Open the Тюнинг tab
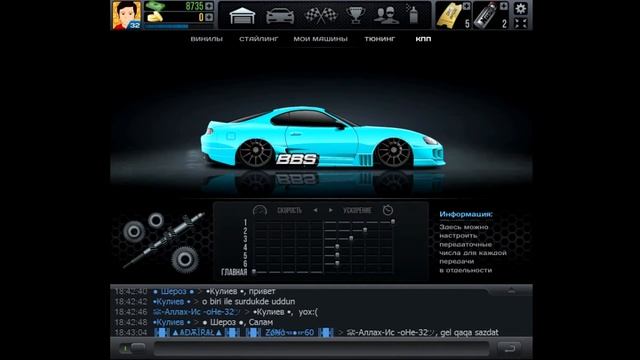Viewport: 640px width, 360px height. pos(380,39)
